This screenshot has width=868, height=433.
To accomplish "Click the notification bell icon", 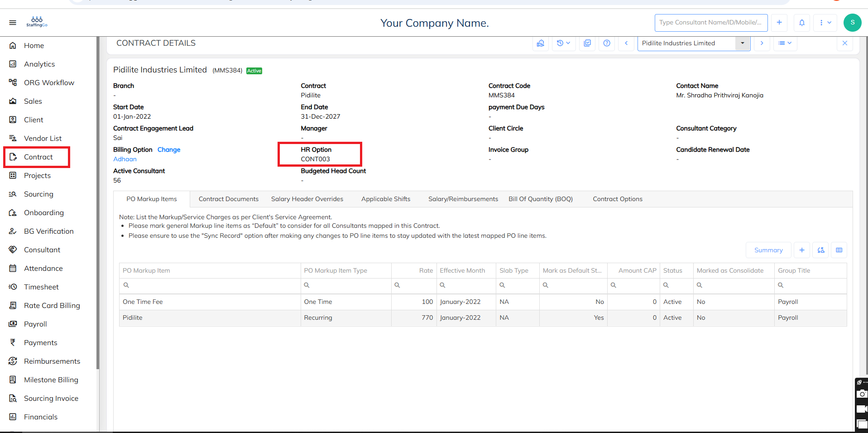I will 802,23.
